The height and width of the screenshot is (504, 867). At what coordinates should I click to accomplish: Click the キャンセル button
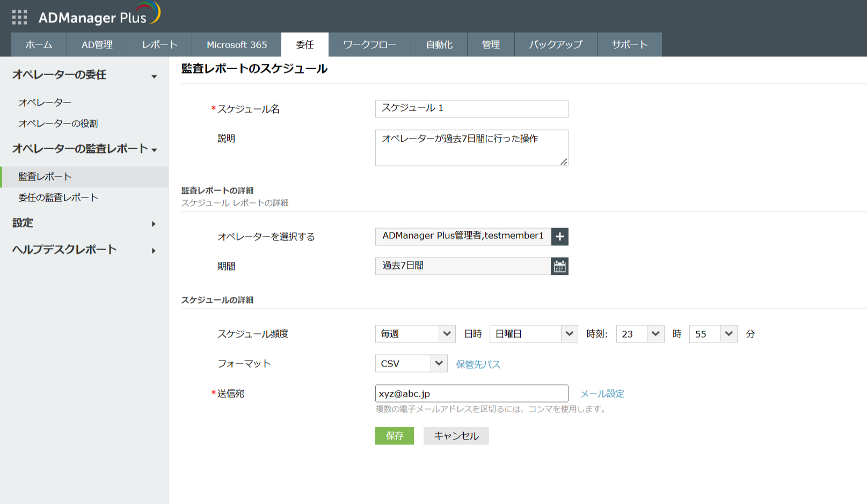click(456, 436)
